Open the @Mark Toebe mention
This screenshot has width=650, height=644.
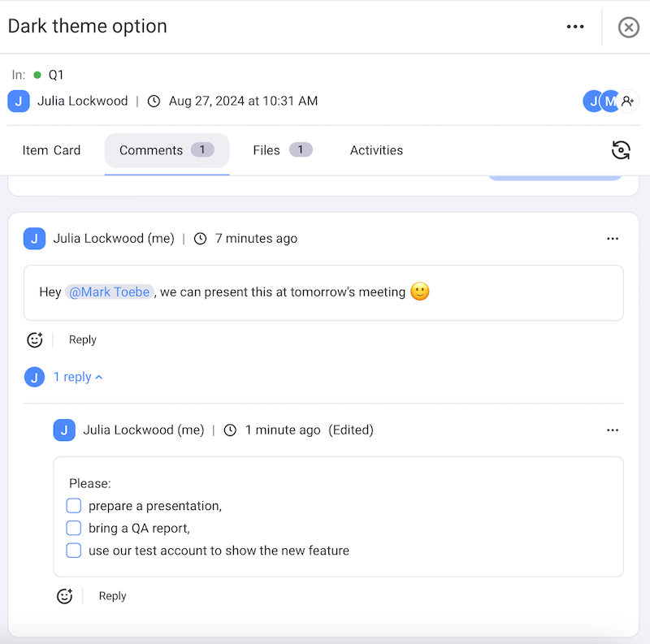point(109,291)
